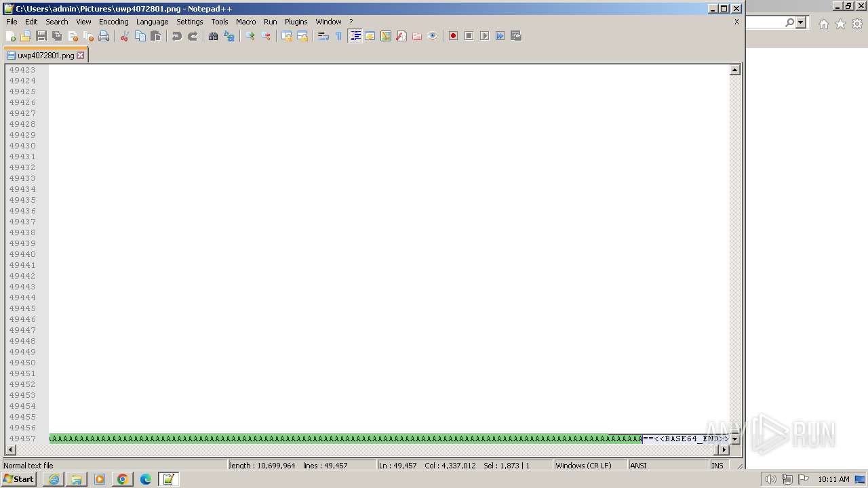Start macro recording
This screenshot has width=868, height=488.
point(454,36)
